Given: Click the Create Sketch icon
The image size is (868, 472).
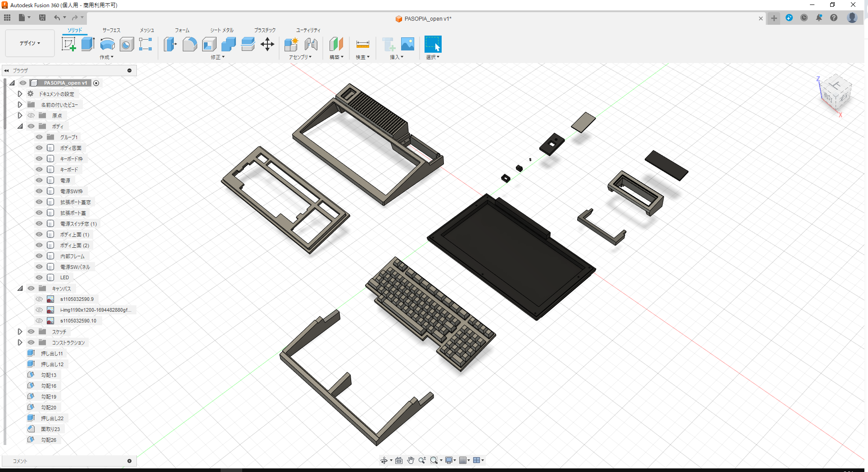Looking at the screenshot, I should click(x=68, y=44).
